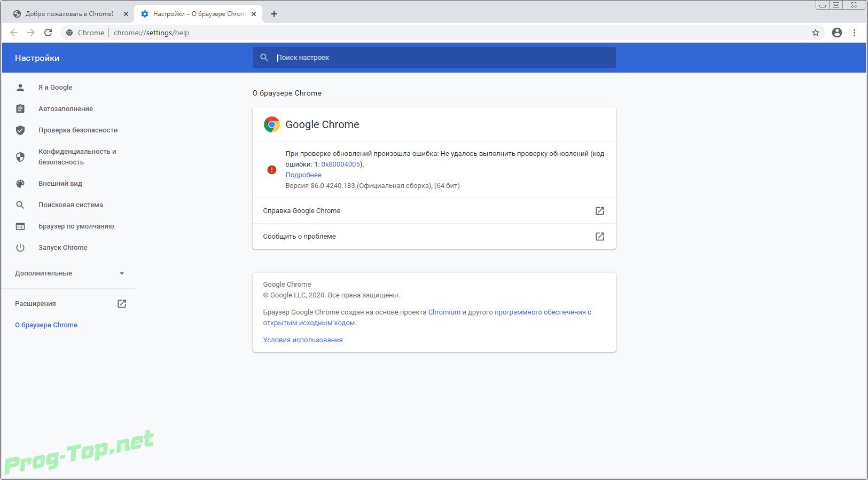Screen dimensions: 868x480
Task: Select 'О браузере Chrome' in sidebar
Action: tap(46, 325)
